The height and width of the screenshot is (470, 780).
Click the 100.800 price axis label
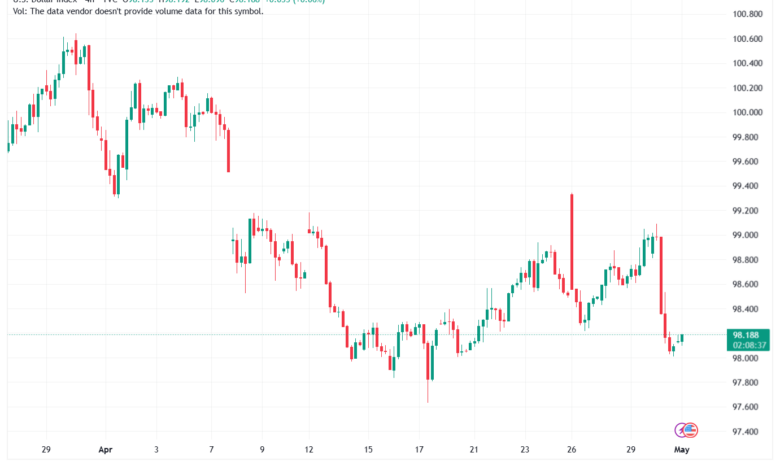[748, 14]
